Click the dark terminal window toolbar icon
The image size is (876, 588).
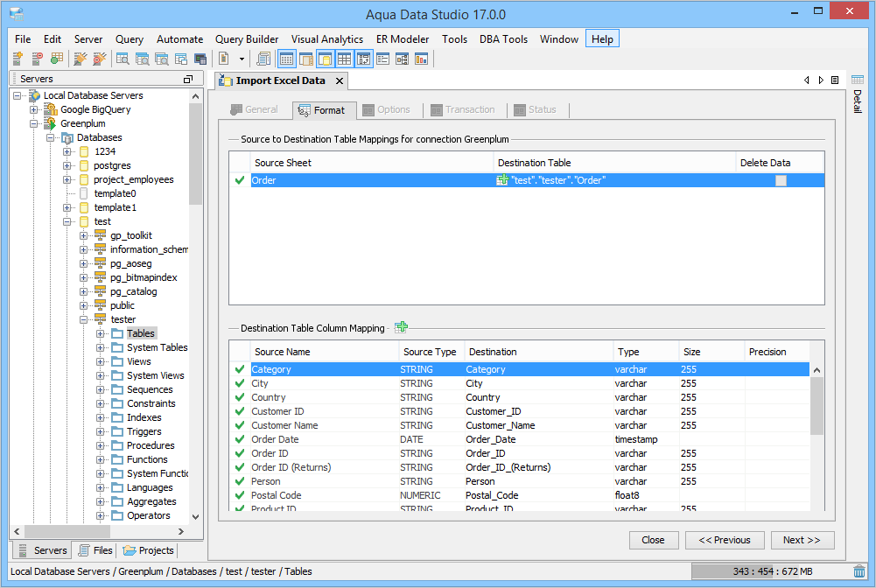200,58
